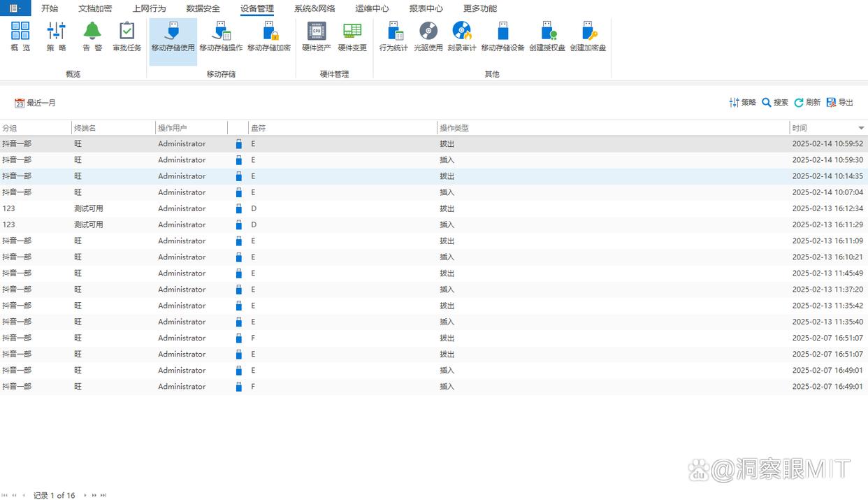Go to the first record in the pager
868x500 pixels.
[6, 495]
